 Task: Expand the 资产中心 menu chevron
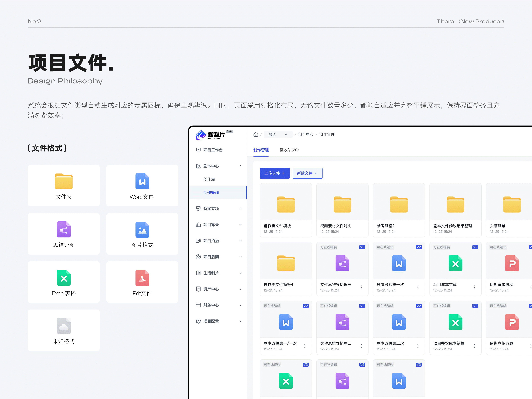click(x=240, y=289)
